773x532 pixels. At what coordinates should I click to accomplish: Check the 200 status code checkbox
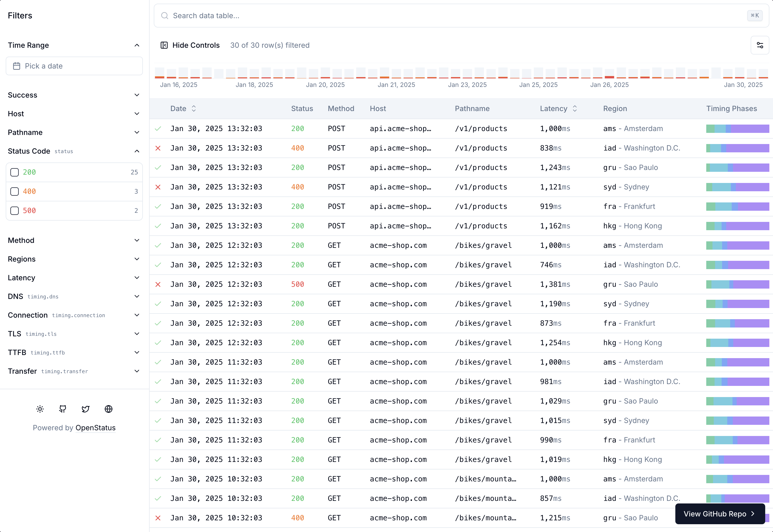click(14, 172)
